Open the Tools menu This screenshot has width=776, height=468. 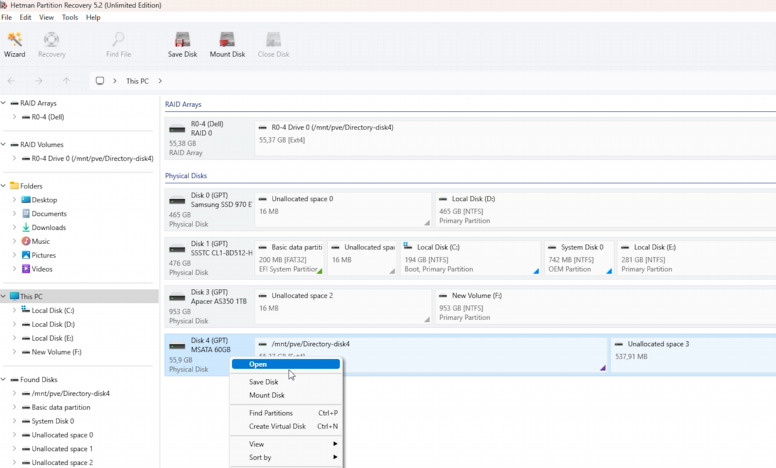tap(70, 17)
